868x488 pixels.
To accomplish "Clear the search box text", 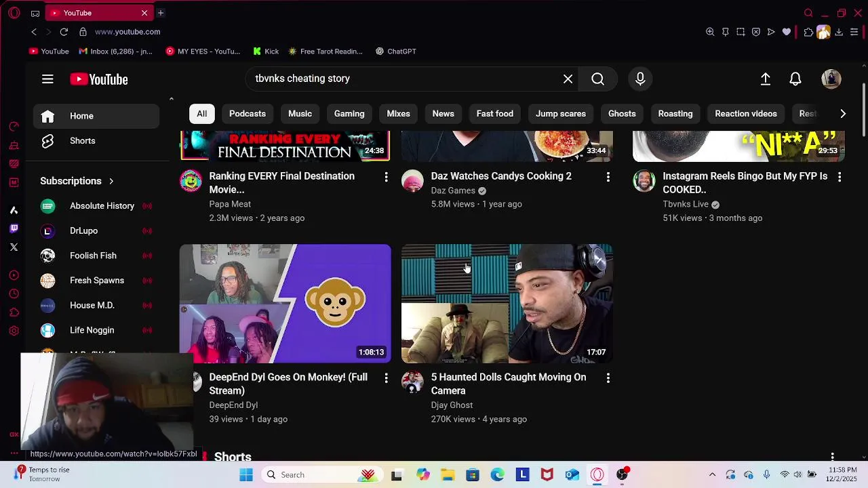I will click(x=568, y=79).
